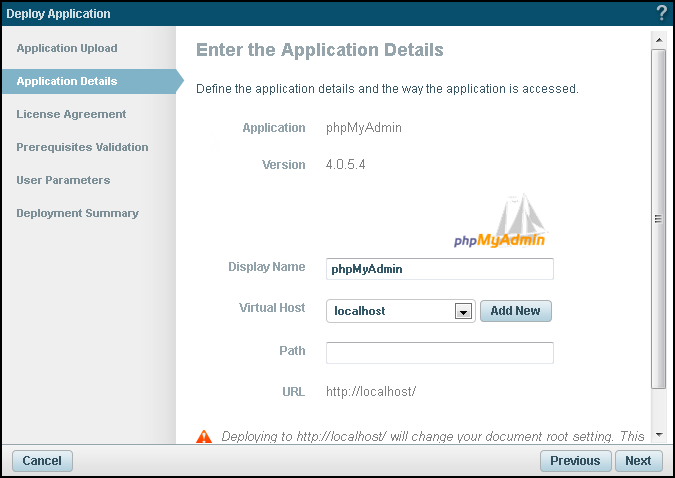Focus the empty Path input field
The image size is (675, 478).
[439, 352]
